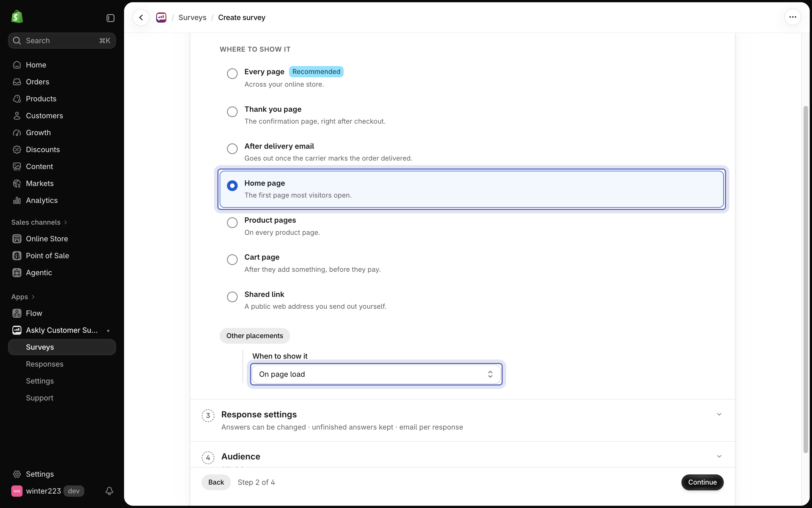Screen dimensions: 812x508
Task: Click the Discounts badge icon
Action: tap(17, 150)
